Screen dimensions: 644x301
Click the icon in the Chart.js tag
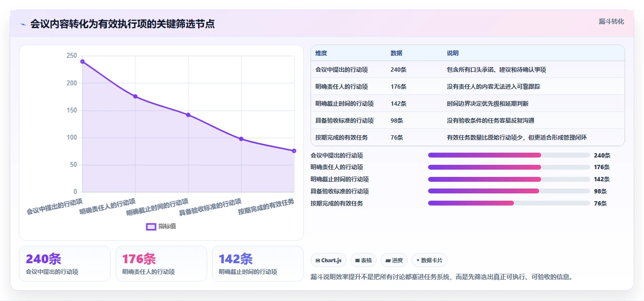(318, 261)
